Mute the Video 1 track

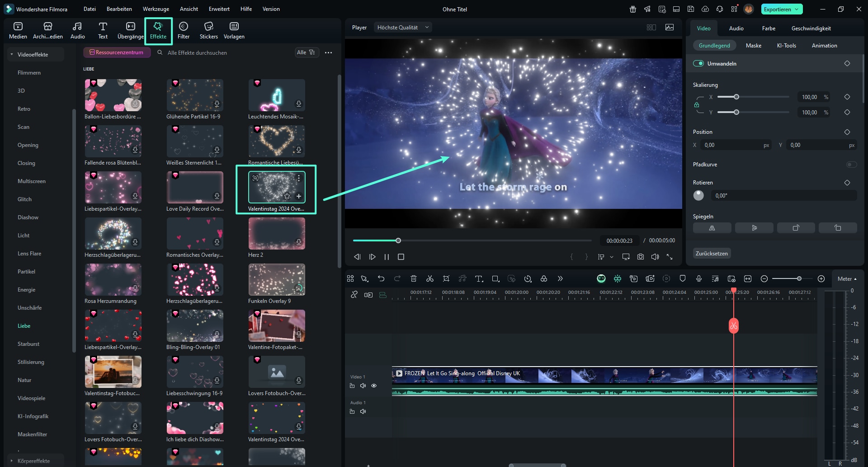point(363,386)
